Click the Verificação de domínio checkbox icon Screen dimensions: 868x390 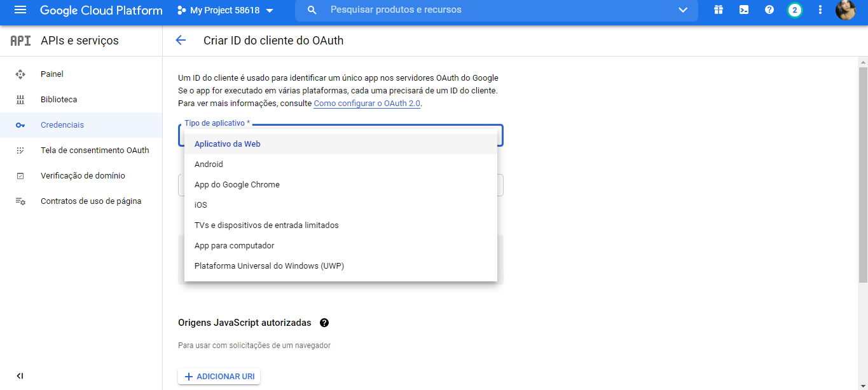pos(20,176)
